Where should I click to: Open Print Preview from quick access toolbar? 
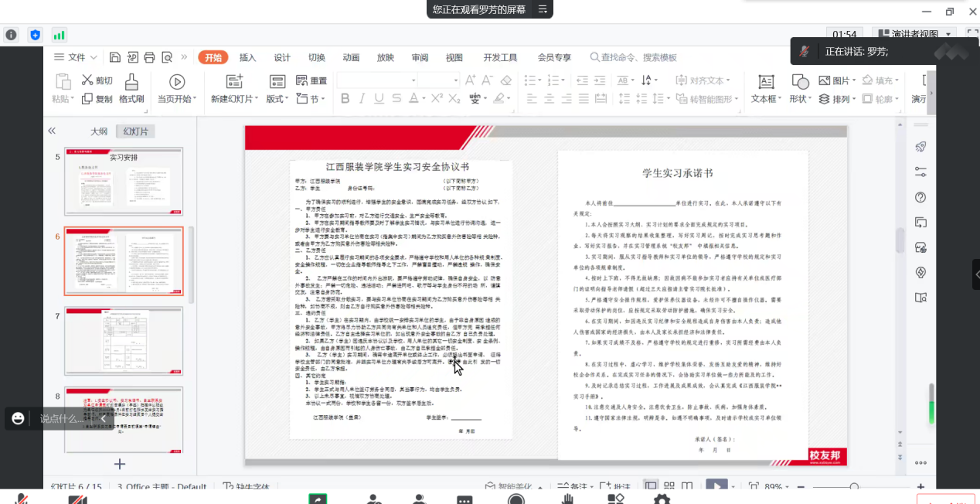click(166, 57)
